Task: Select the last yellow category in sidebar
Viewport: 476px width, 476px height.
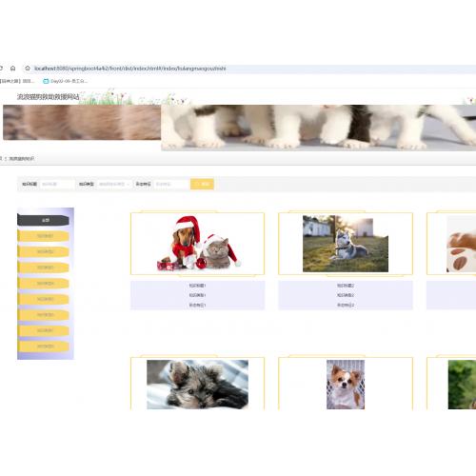Action: click(x=43, y=347)
